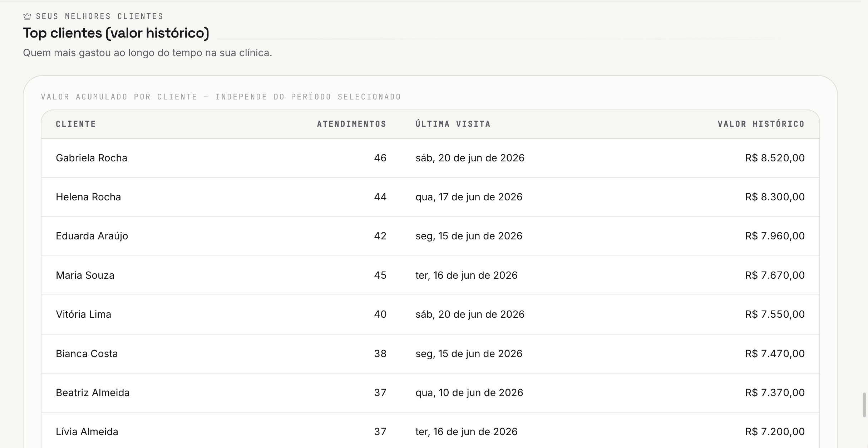Screen dimensions: 868x448
Task: Select client name Eduarda Araújo
Action: coord(92,236)
